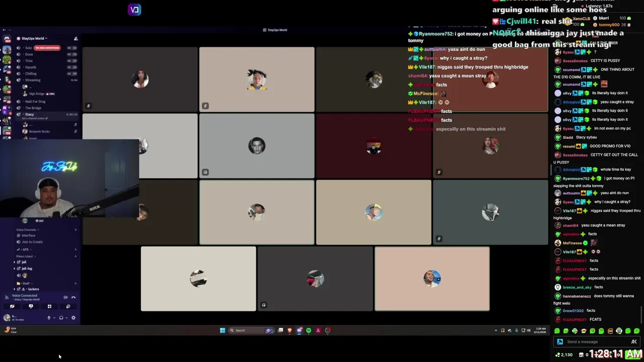Expand the jail-log channel threads
Image resolution: width=644 pixels, height=362 pixels.
(14, 268)
